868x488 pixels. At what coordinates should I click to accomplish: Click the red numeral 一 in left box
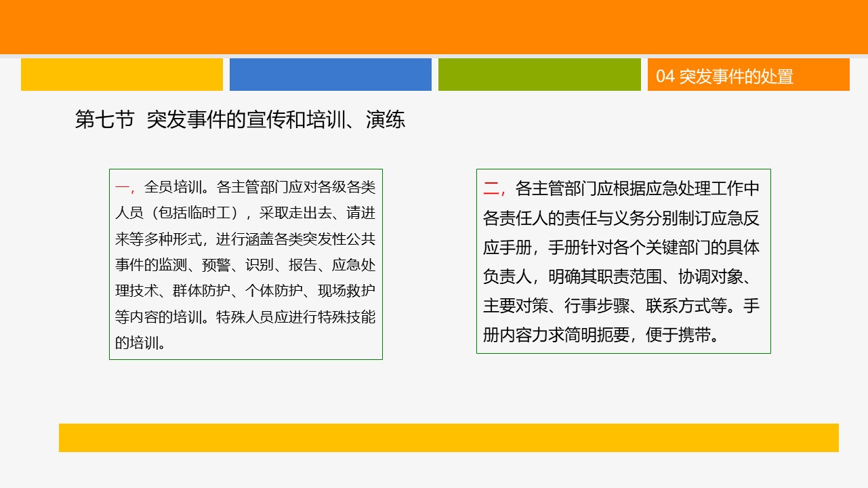(122, 188)
